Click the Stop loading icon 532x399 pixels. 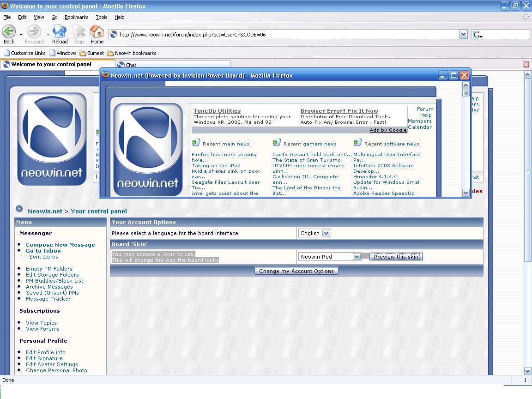79,32
